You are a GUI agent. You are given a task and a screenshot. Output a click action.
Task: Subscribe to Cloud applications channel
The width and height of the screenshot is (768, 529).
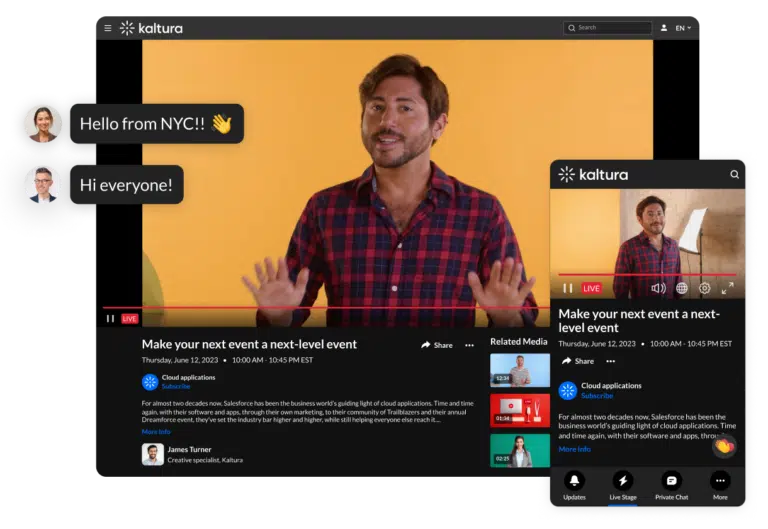click(x=176, y=386)
